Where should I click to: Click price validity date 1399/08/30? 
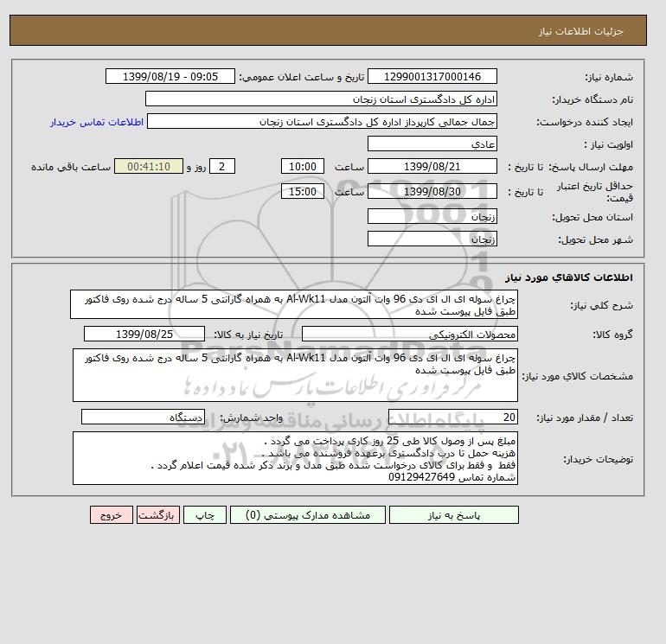(432, 191)
